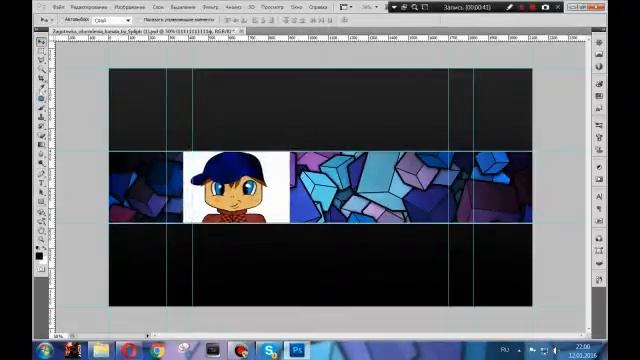This screenshot has width=640, height=360.
Task: Click the Photoshop taskbar button
Action: point(297,351)
